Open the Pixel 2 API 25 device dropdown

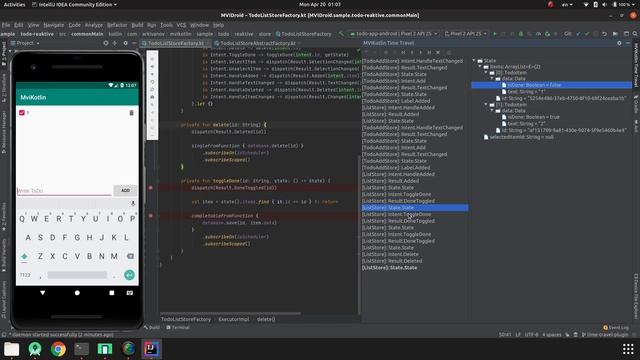point(466,34)
